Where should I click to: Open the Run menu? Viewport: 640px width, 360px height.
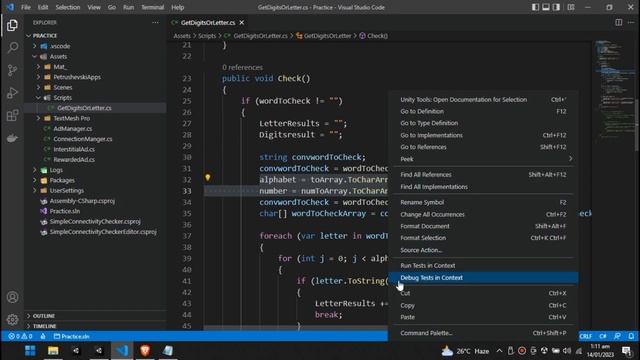click(x=128, y=7)
